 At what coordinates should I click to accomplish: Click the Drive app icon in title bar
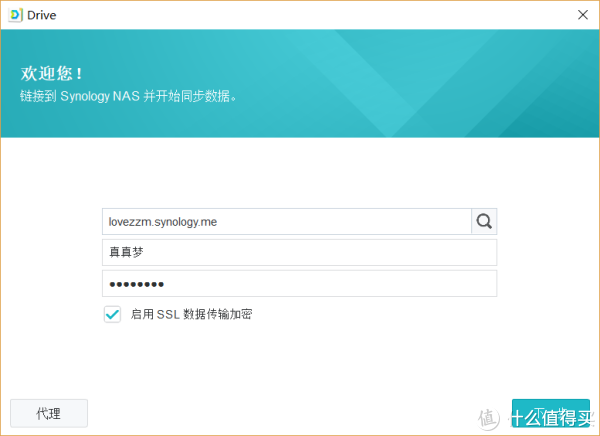click(x=14, y=14)
